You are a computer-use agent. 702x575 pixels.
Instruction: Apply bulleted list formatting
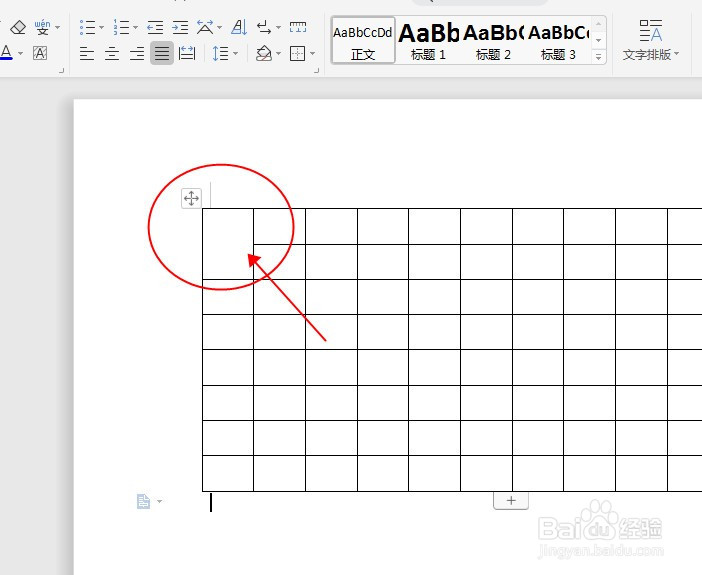point(87,27)
